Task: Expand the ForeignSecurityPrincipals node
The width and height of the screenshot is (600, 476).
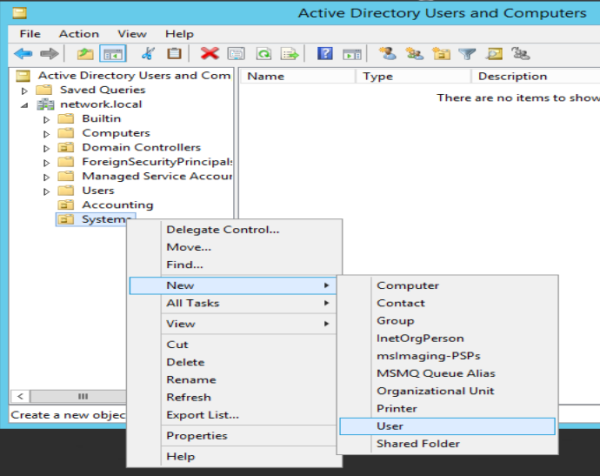Action: [x=46, y=163]
